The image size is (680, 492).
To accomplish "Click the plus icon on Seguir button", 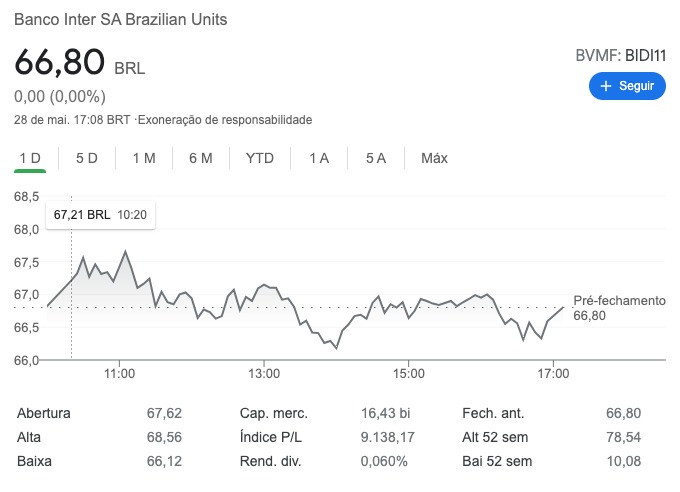I will (605, 86).
